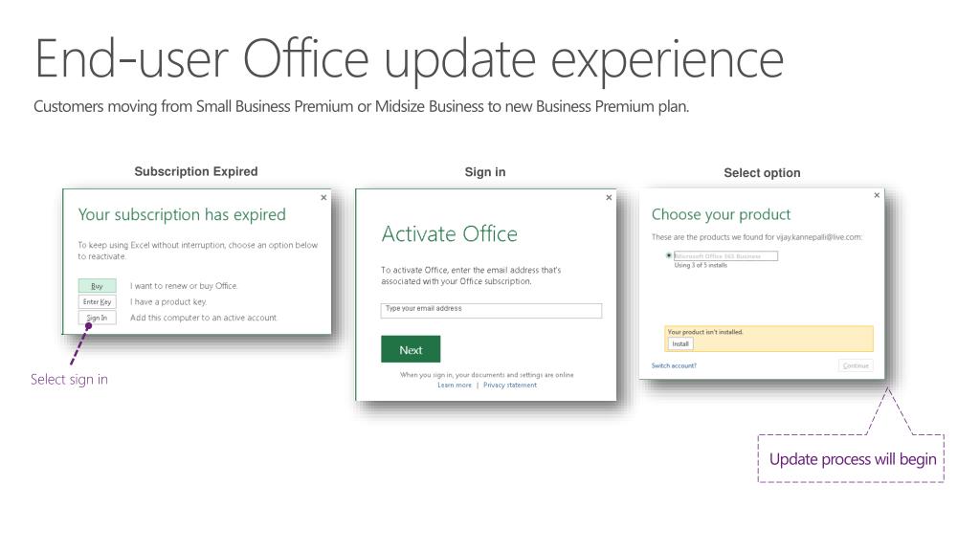Click the Switch account link

point(674,366)
